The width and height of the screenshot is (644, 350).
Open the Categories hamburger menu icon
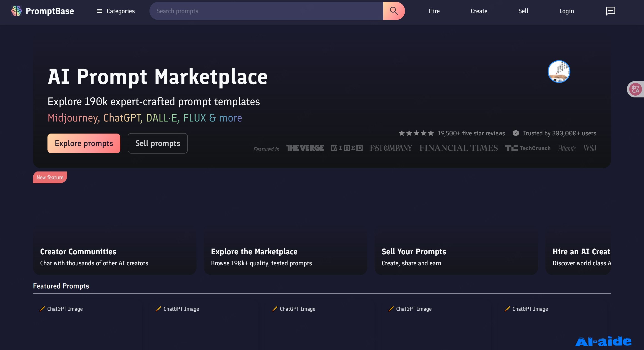click(x=99, y=11)
